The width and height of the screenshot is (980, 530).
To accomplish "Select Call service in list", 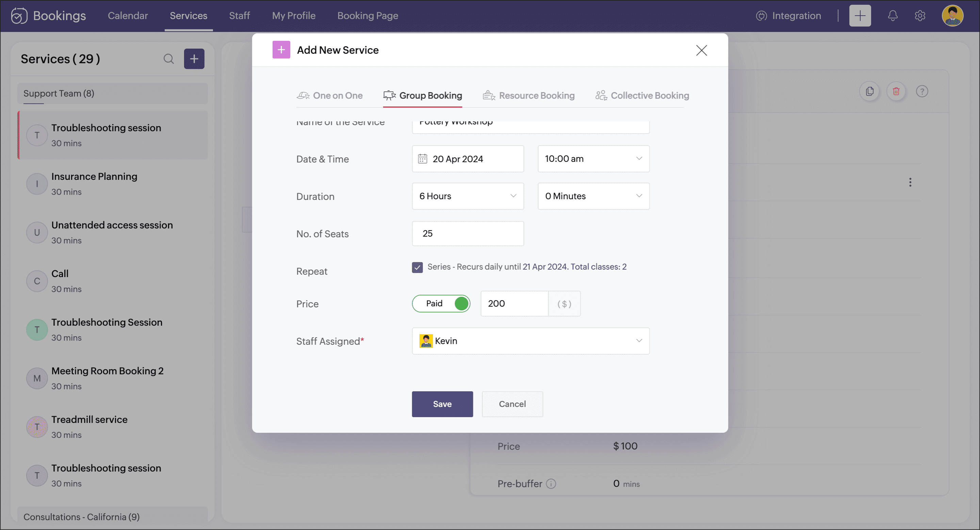I will pos(112,281).
